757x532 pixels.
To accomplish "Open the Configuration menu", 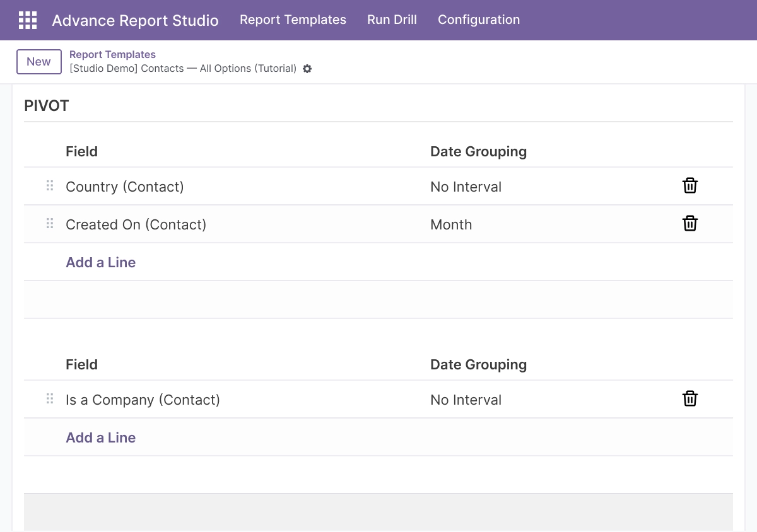I will click(479, 20).
